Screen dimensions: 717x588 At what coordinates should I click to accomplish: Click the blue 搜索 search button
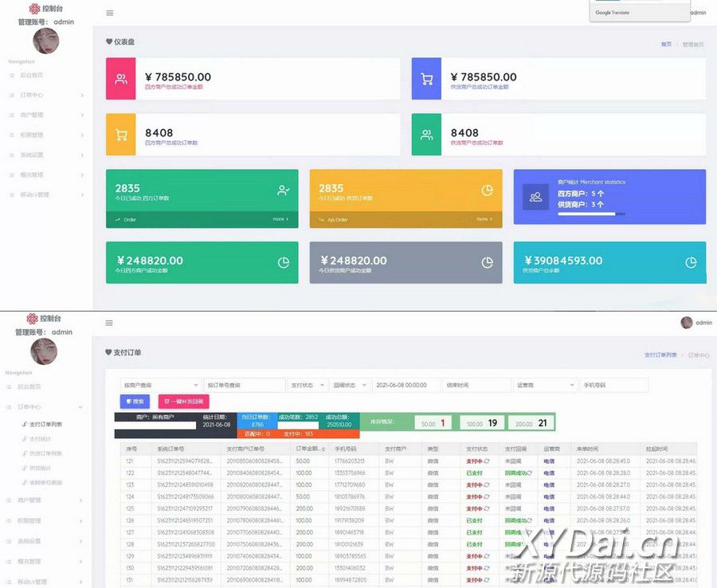tap(135, 402)
